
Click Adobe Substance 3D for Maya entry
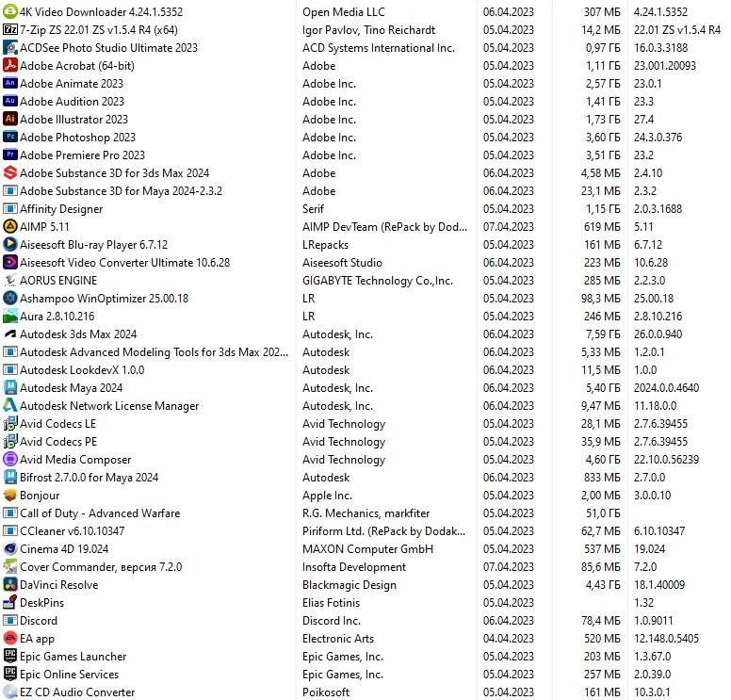tap(122, 191)
